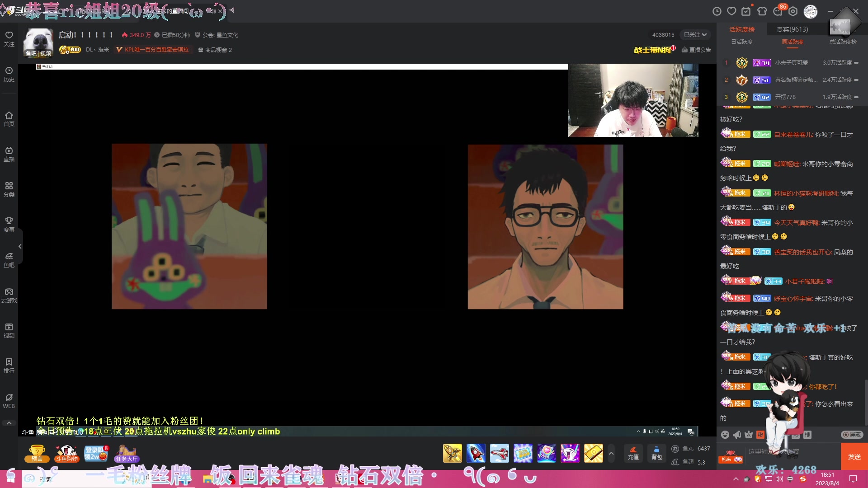The image size is (868, 488).
Task: Click the room number 4038015
Action: pos(663,35)
